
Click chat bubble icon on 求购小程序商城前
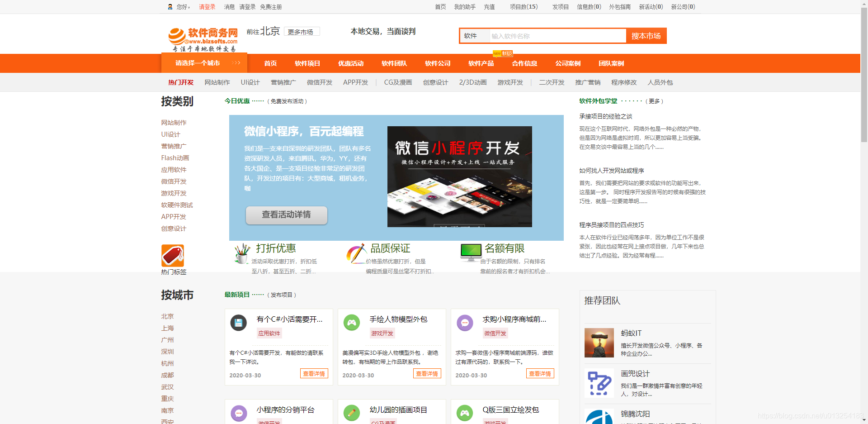tap(465, 323)
